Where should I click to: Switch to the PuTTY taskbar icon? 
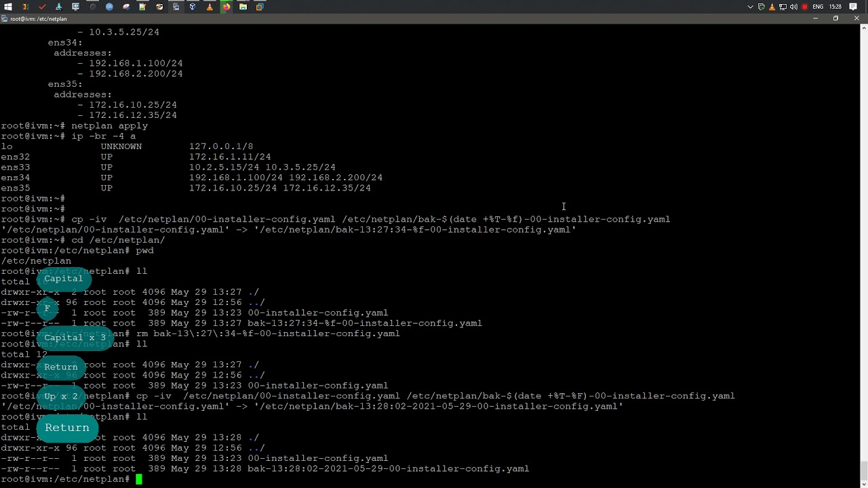click(176, 7)
